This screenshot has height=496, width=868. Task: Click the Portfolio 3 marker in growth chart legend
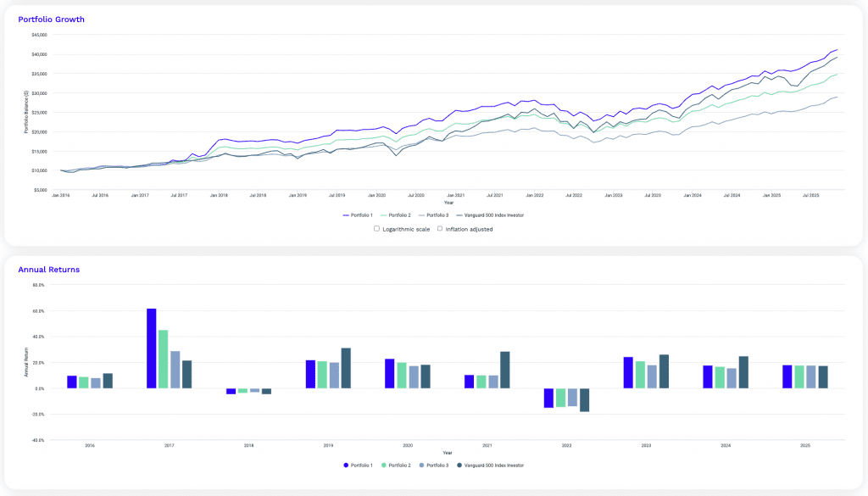click(x=421, y=216)
